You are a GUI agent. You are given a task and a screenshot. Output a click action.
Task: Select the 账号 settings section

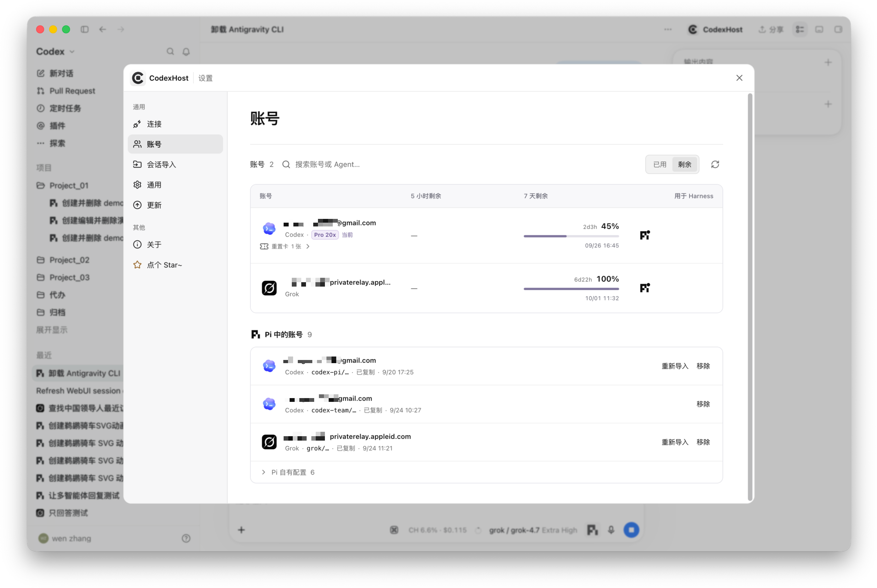click(x=175, y=144)
